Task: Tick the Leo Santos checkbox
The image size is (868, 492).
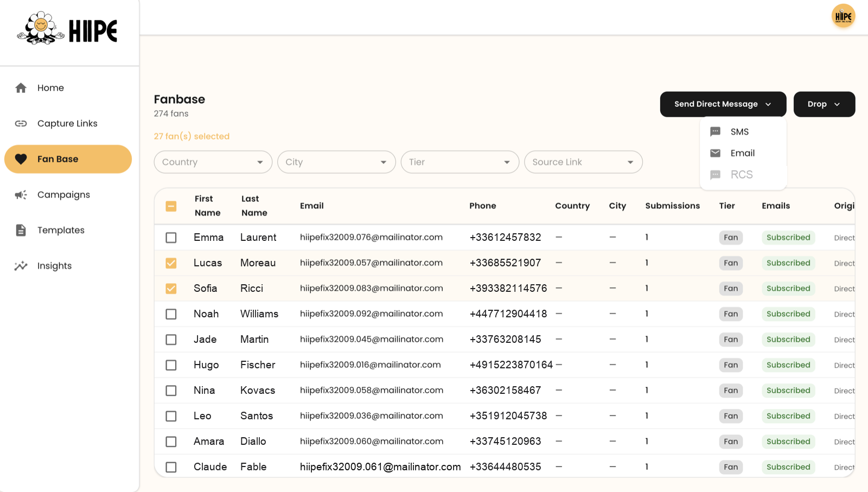Action: (x=171, y=416)
